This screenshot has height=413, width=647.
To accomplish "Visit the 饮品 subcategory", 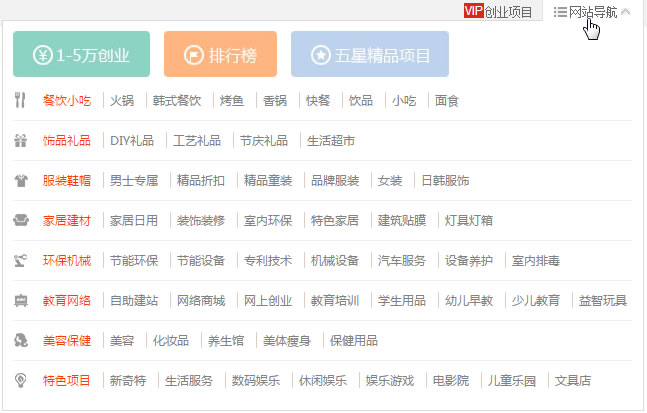I will (361, 100).
